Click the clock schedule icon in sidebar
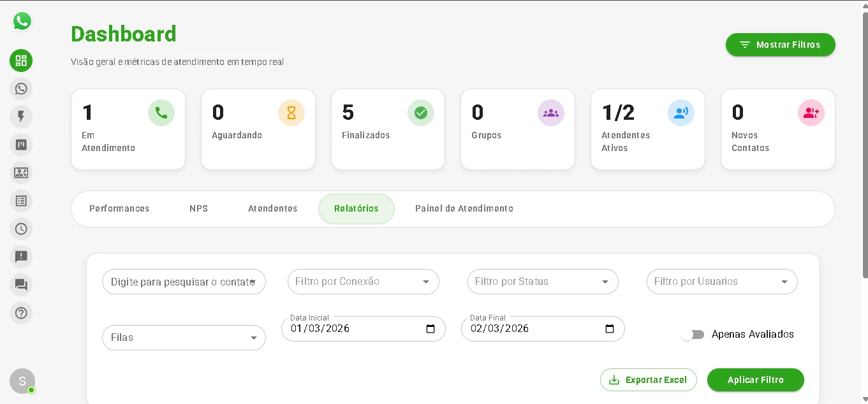The image size is (868, 404). pyautogui.click(x=21, y=229)
